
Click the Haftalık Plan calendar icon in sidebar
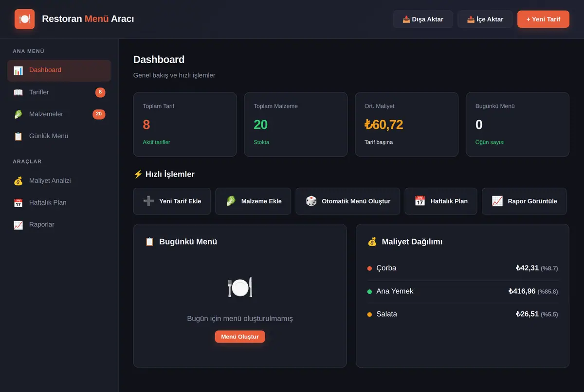point(18,203)
